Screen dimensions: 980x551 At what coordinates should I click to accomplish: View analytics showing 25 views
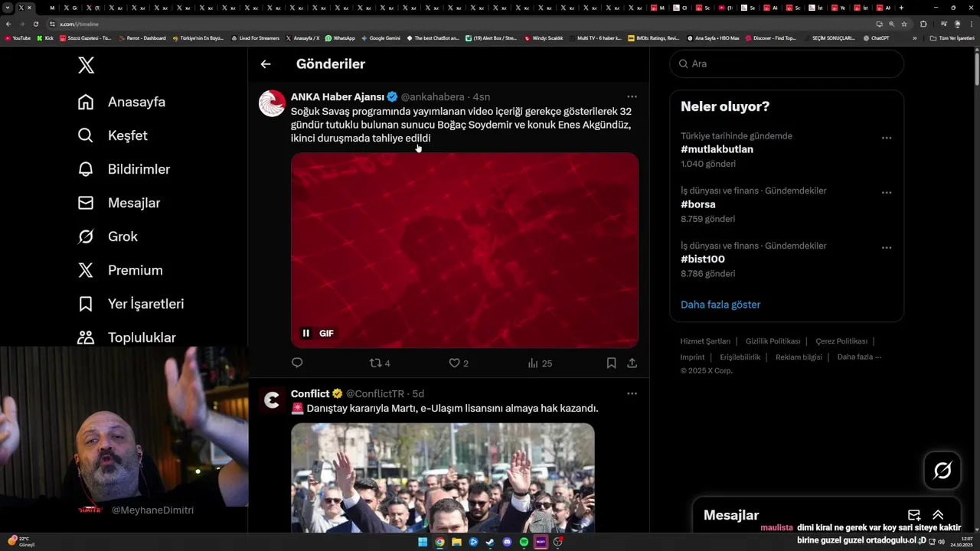[x=540, y=363]
